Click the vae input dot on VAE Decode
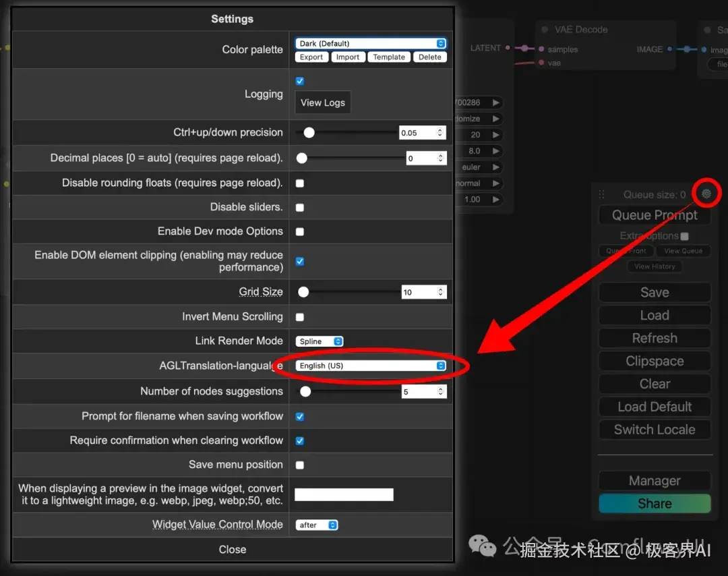This screenshot has width=728, height=576. tap(541, 63)
